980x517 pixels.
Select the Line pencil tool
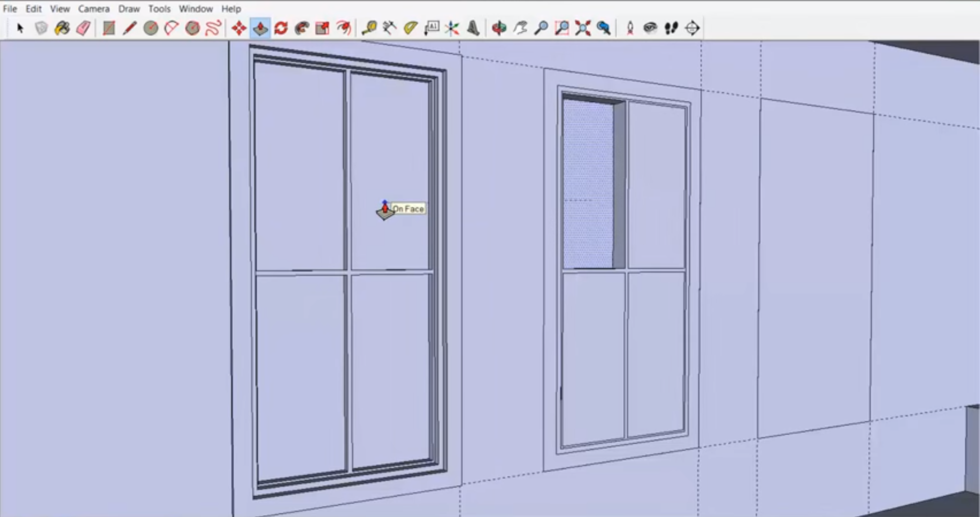pos(129,28)
